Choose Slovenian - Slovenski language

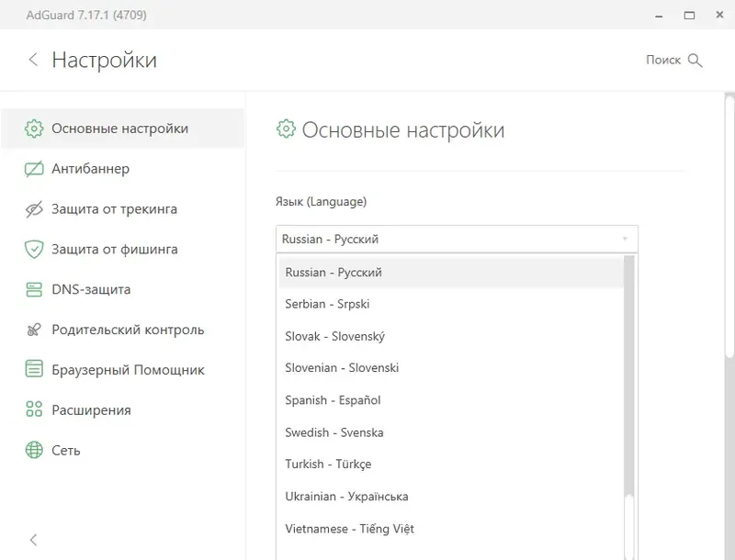[451, 368]
